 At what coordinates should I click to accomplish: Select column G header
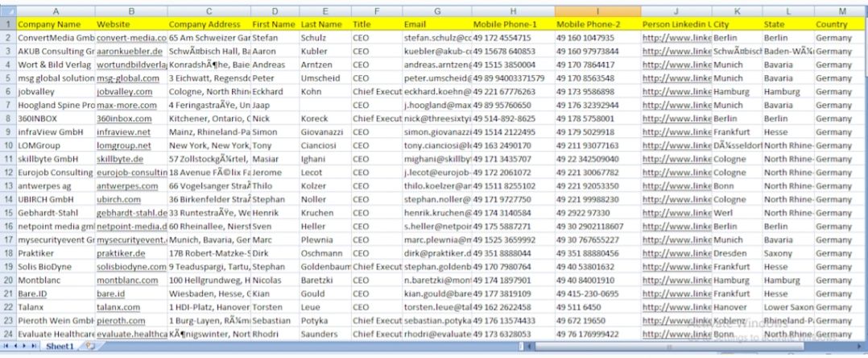437,11
